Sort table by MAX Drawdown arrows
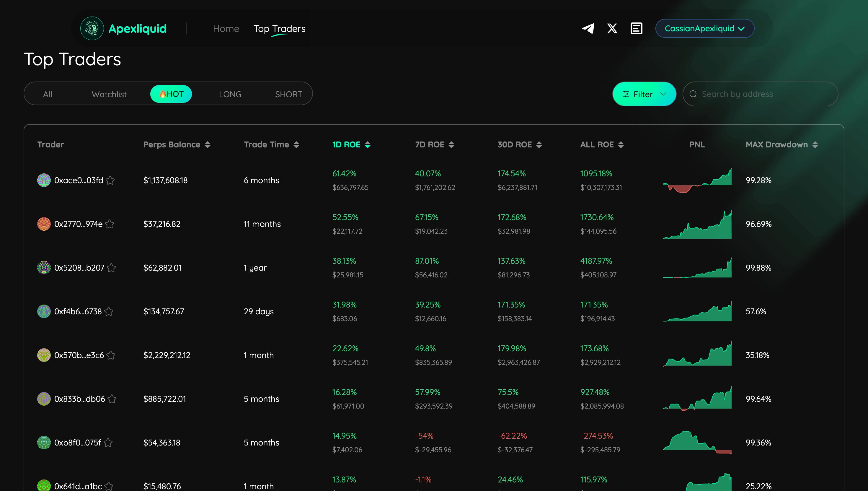The image size is (868, 491). tap(815, 145)
